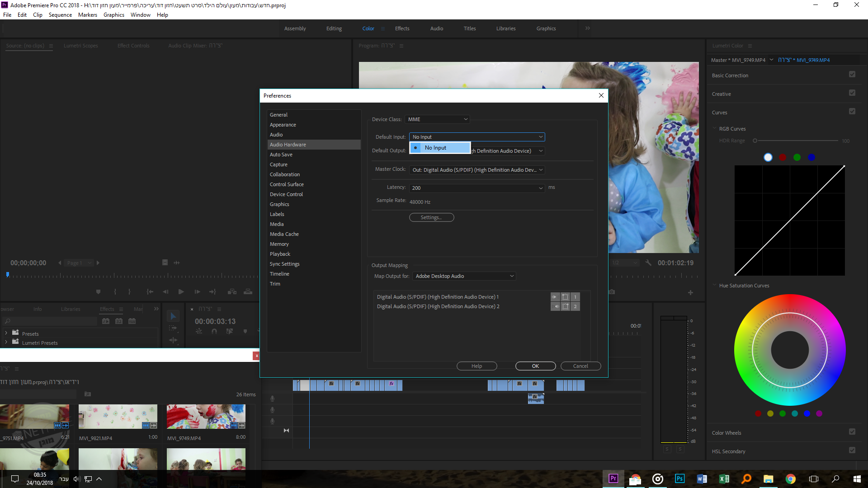Click OK to confirm preferences
Image resolution: width=868 pixels, height=488 pixels.
535,366
